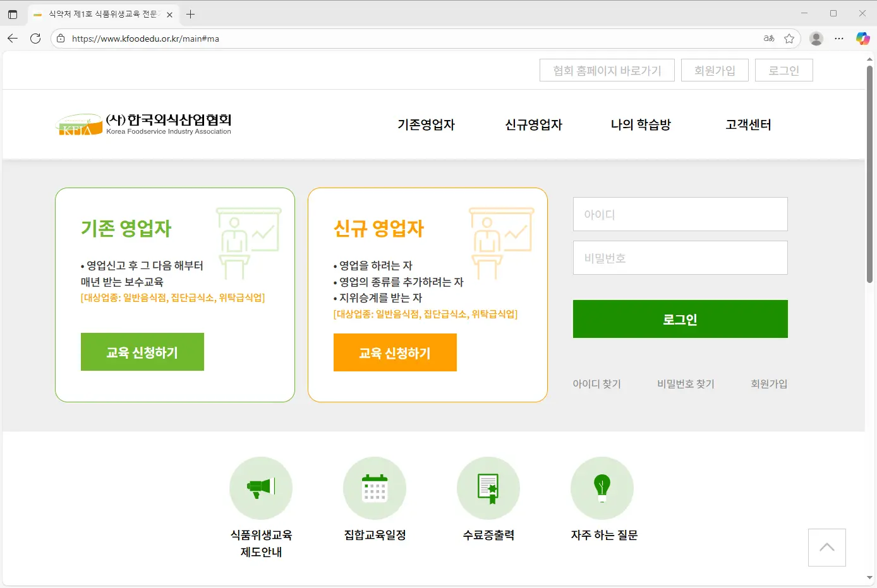Screen dimensions: 877x588
Task: Open the calendar 집합교육일정 icon
Action: [374, 488]
